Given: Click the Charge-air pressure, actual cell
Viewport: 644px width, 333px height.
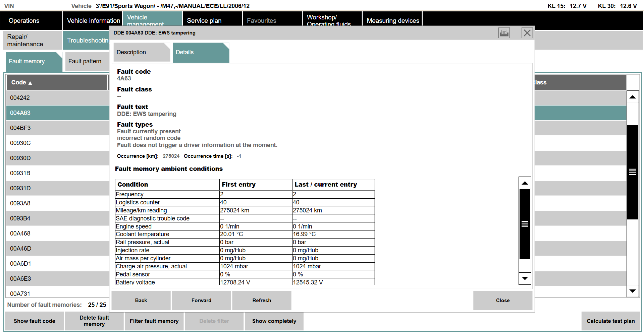Looking at the screenshot, I should (167, 266).
